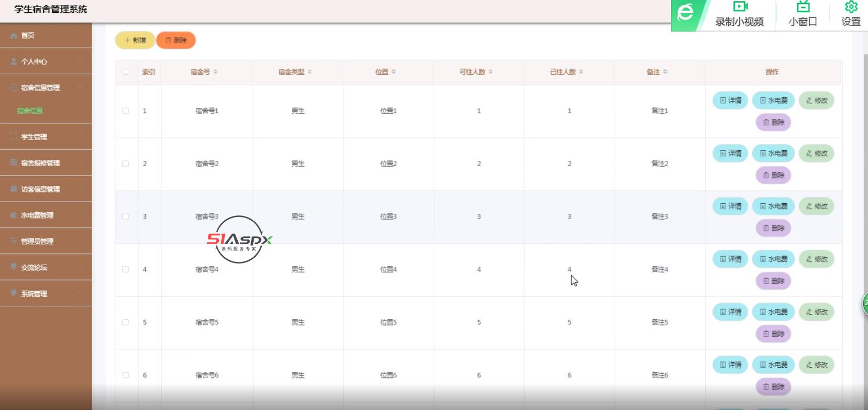
Task: Click the 水电费管理 sidebar icon
Action: (14, 215)
